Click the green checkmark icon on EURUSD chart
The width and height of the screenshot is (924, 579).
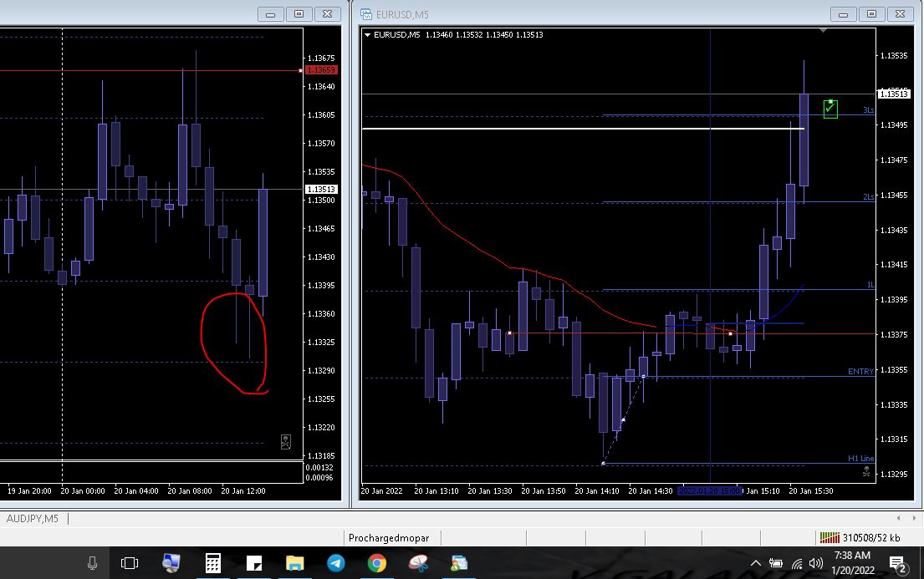point(830,109)
